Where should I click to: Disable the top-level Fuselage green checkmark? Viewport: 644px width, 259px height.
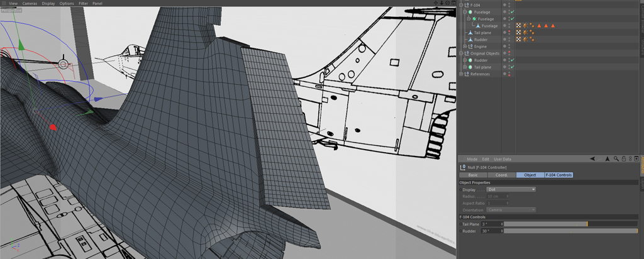pos(513,12)
